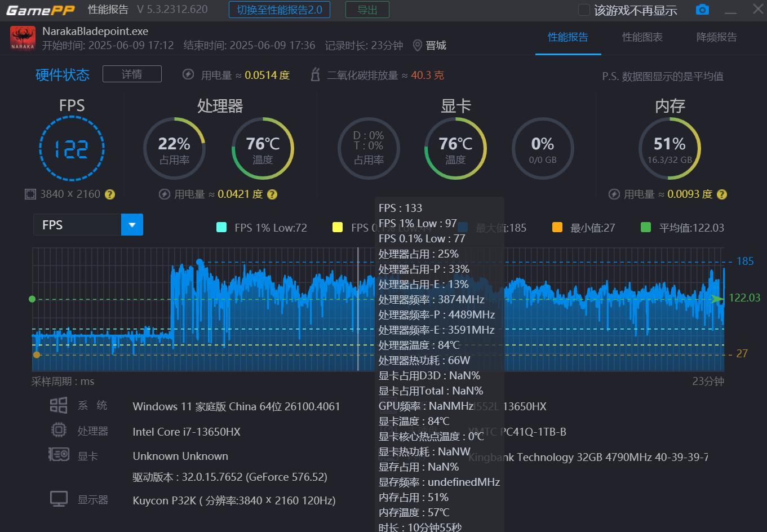Click the orange minimum dot on chart's left axis
Screen dimensions: 767x532
[37, 354]
